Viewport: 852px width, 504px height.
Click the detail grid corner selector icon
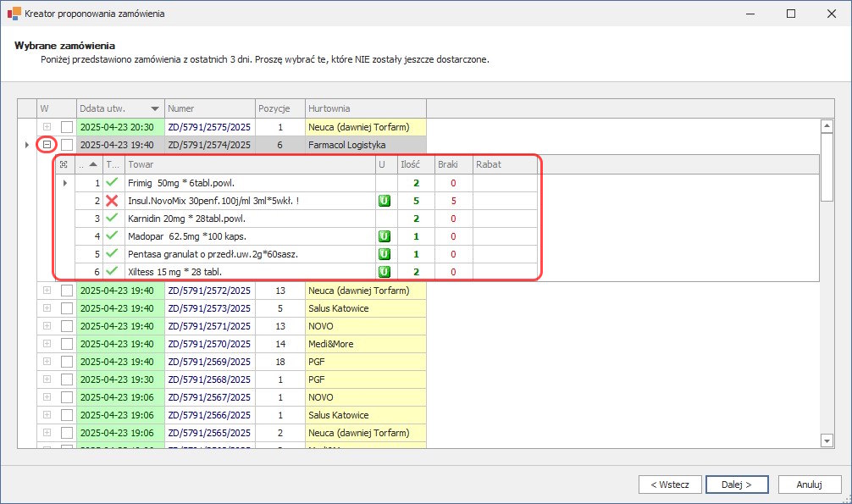pyautogui.click(x=64, y=163)
